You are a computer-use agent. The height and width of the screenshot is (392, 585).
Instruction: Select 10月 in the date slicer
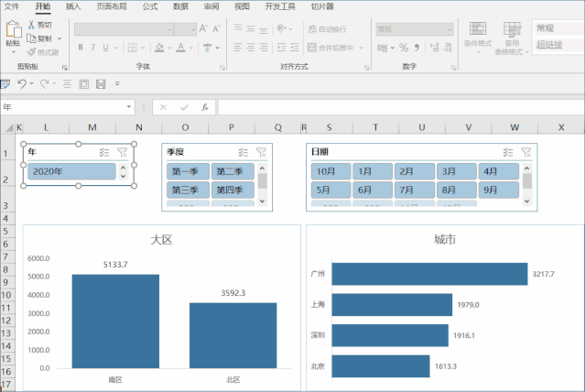coord(330,171)
